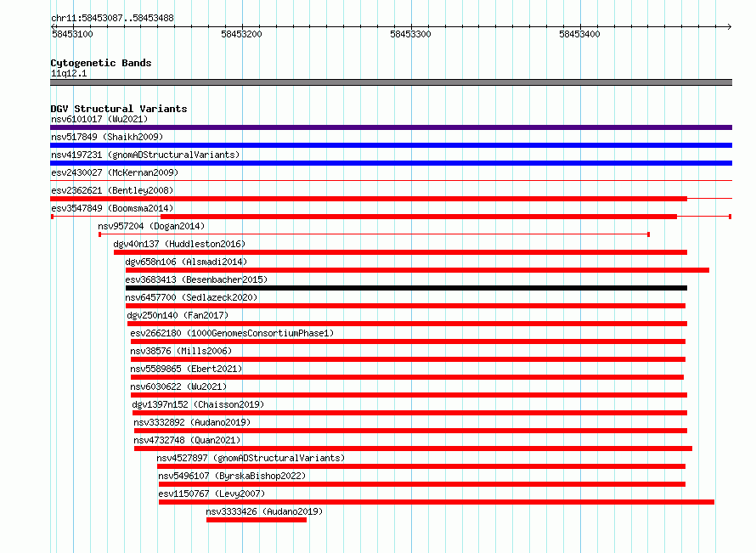Screen dimensions: 756x553
Task: Click the dgv40n137 red variant bar
Action: click(x=400, y=252)
